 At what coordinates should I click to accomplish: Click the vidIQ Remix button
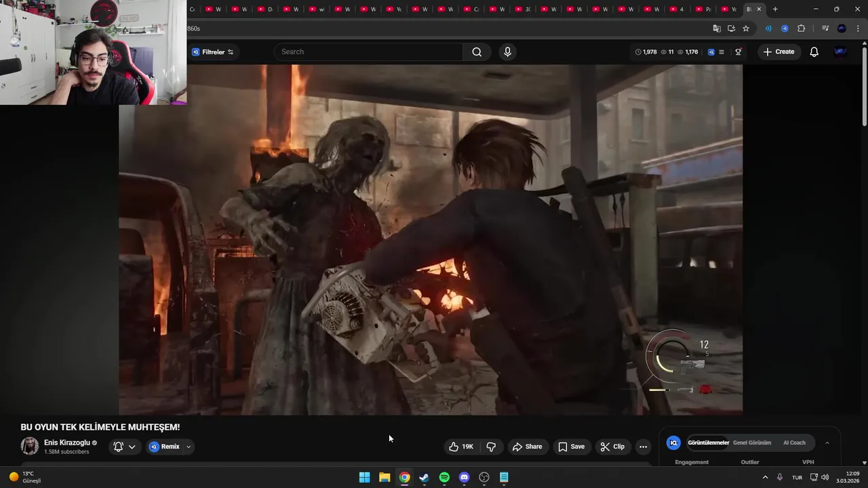click(165, 447)
